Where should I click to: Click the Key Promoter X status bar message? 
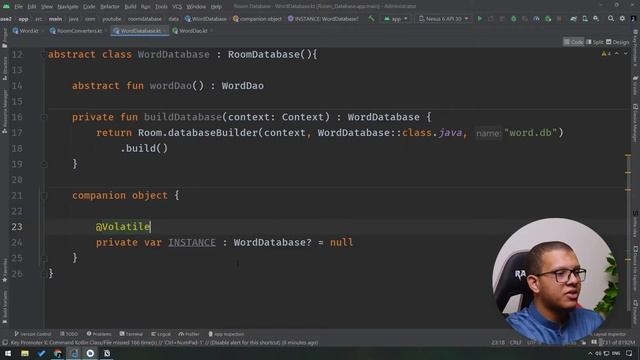tap(164, 342)
